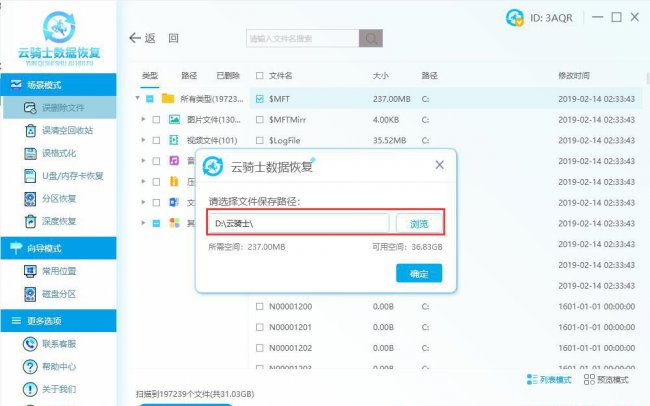Click the 图片文件 picture icon
This screenshot has width=650, height=406.
coord(174,119)
